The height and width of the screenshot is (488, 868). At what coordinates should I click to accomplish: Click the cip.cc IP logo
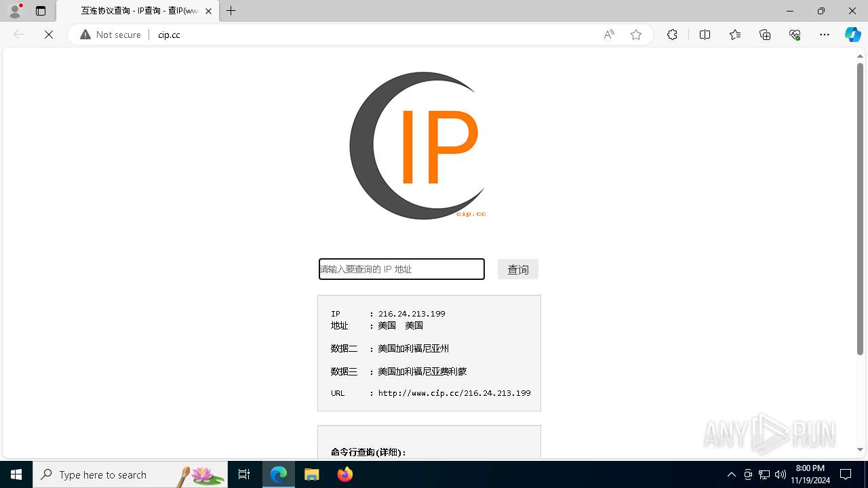coord(418,146)
